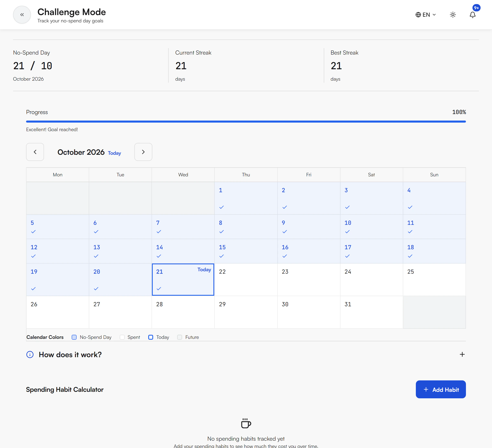This screenshot has height=448, width=492.
Task: Select today's cell, day 21
Action: pyautogui.click(x=183, y=280)
